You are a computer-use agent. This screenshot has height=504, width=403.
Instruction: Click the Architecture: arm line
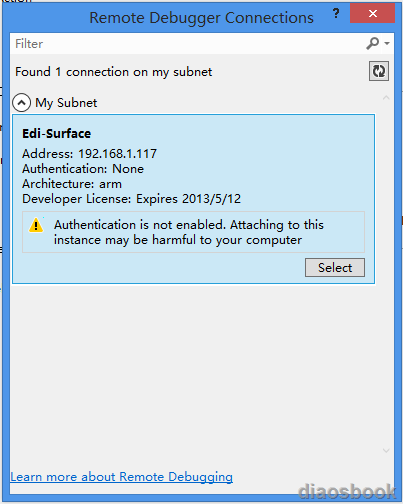72,184
